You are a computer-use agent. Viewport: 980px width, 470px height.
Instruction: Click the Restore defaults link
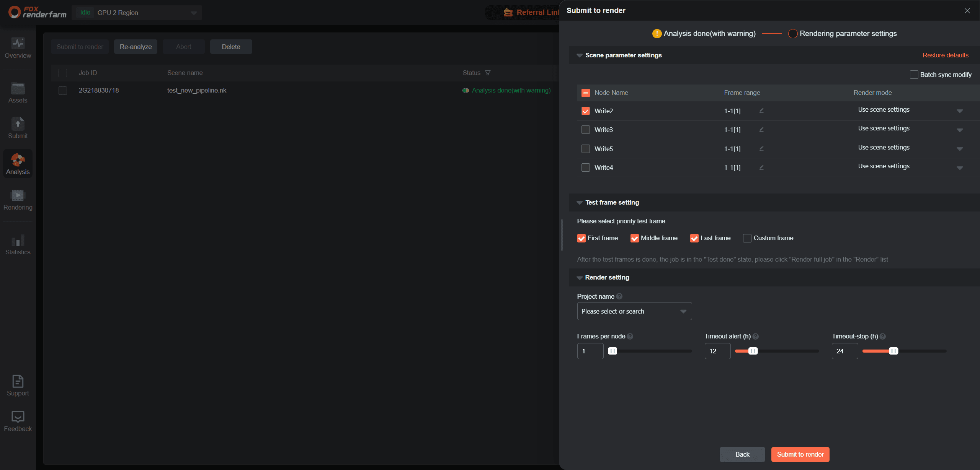click(x=945, y=55)
